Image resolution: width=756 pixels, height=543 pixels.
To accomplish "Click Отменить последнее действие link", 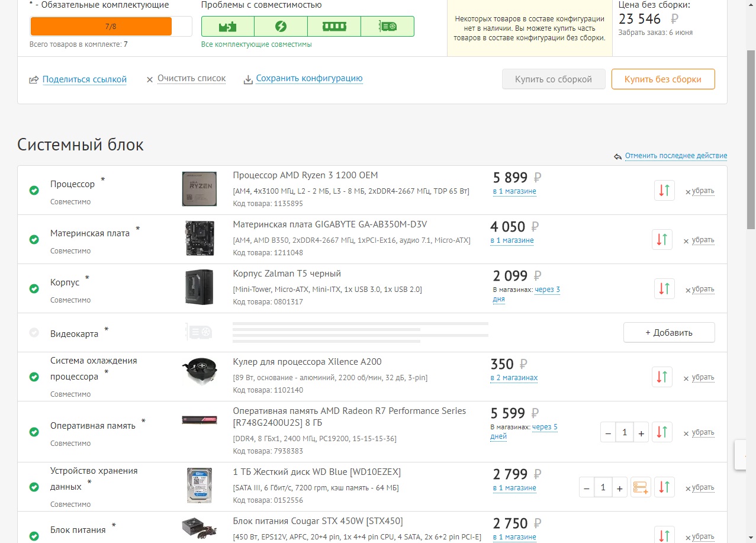I will coord(676,156).
